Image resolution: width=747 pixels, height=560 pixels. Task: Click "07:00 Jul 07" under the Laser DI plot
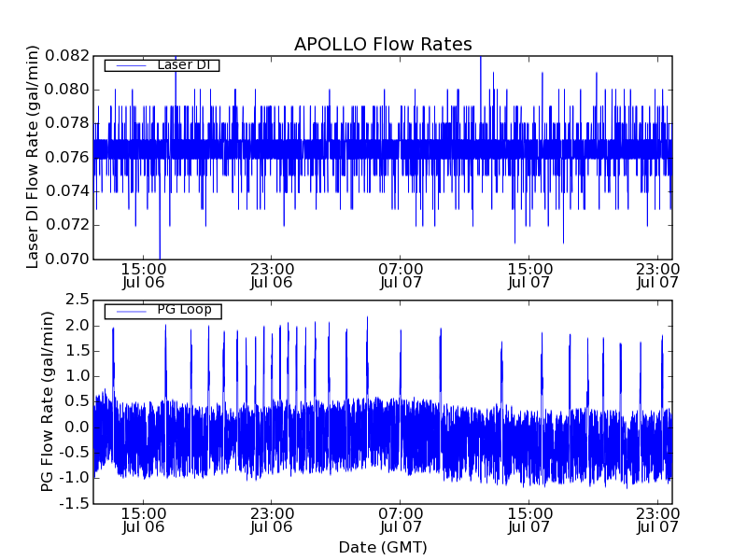(x=401, y=275)
